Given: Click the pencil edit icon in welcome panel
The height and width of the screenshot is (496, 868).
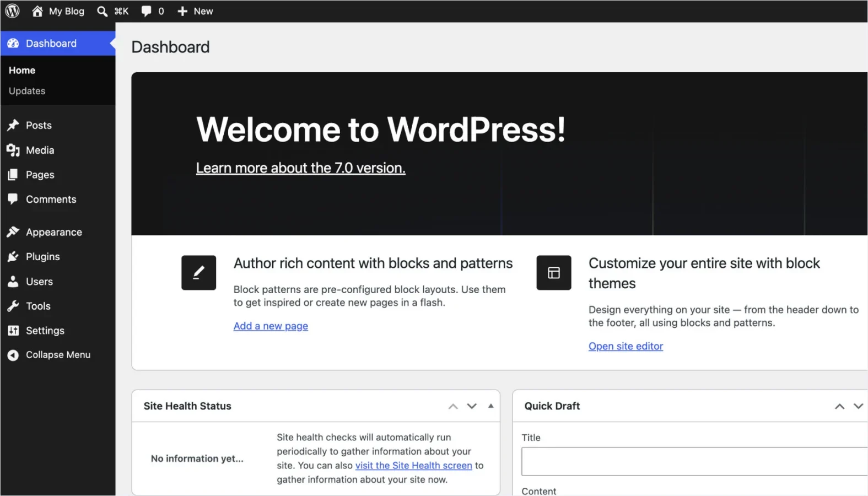Looking at the screenshot, I should (x=199, y=272).
